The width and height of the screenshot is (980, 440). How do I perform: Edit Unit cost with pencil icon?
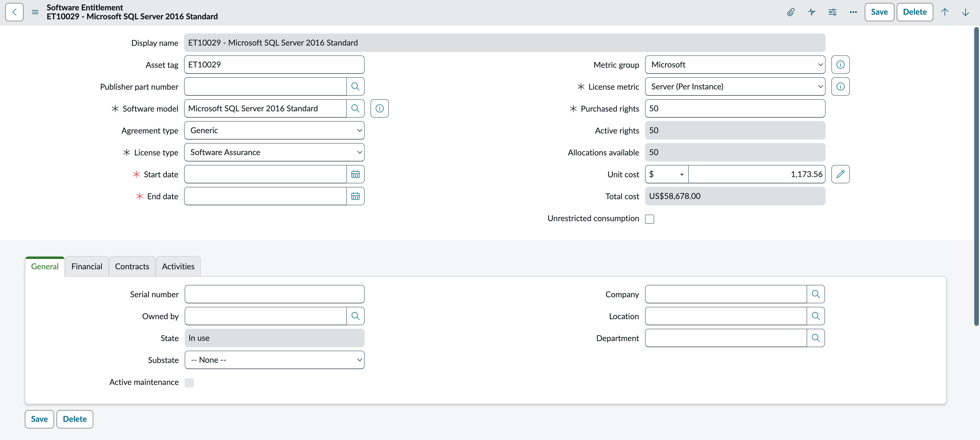840,174
